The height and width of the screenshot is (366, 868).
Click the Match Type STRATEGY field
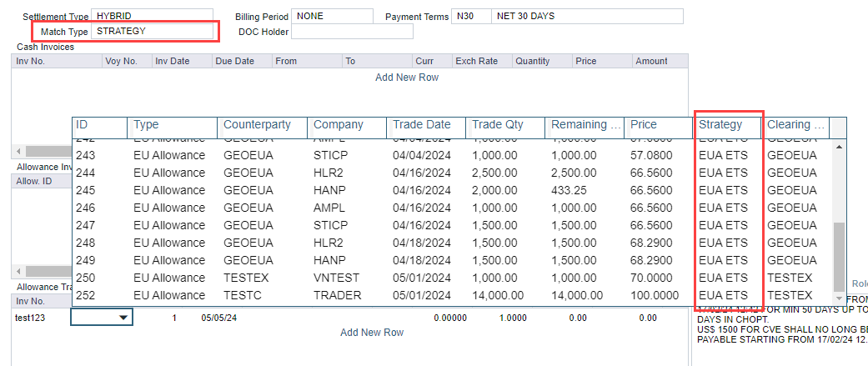coord(153,32)
